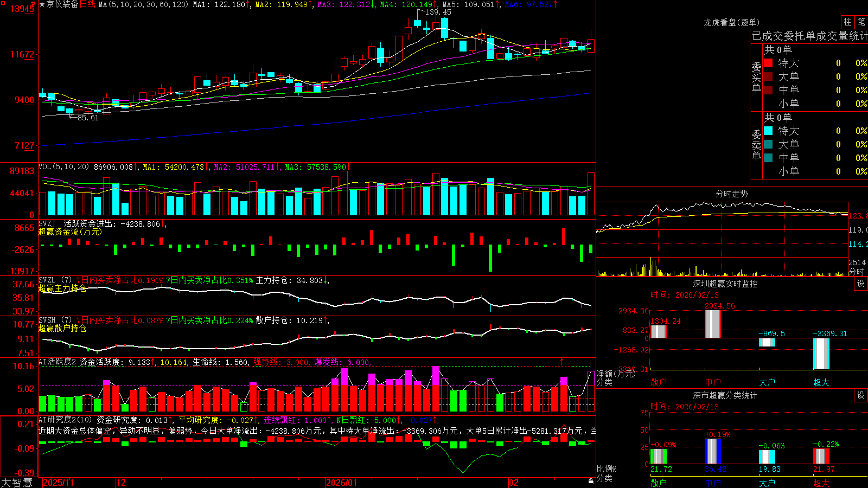This screenshot has height=488, width=868.
Task: Select the MA6: 97.527 value
Action: (531, 4)
